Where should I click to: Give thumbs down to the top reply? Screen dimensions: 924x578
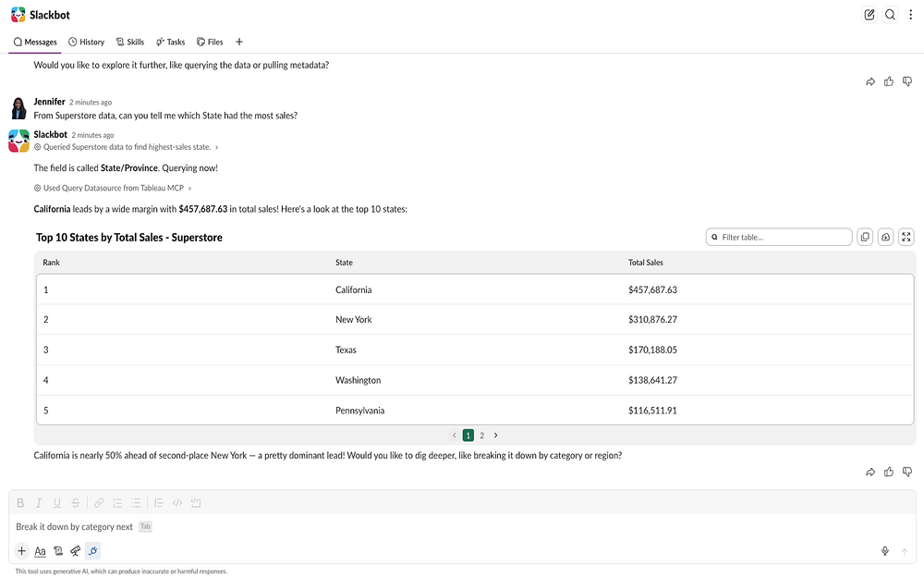(907, 81)
